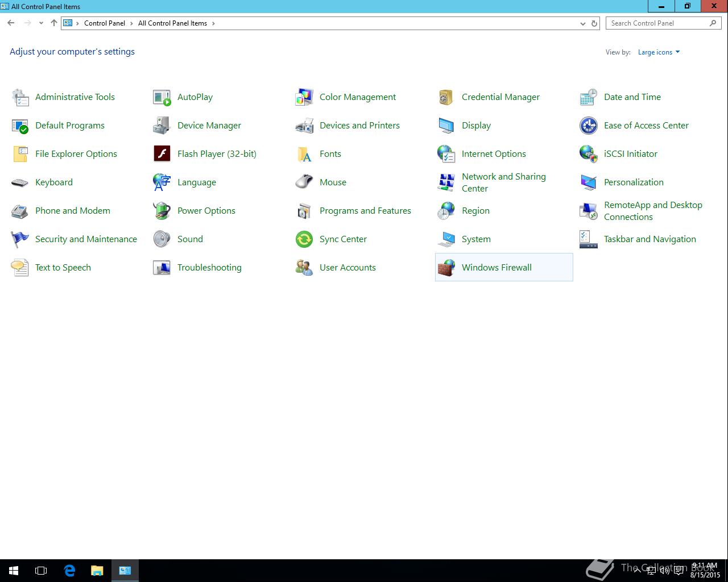Open the Sound speaker icon

[x=162, y=239]
